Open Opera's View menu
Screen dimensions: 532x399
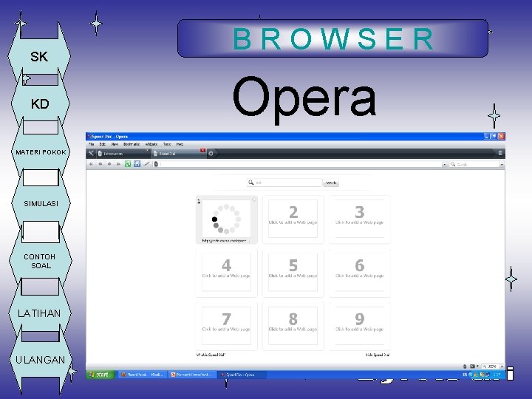pyautogui.click(x=115, y=144)
